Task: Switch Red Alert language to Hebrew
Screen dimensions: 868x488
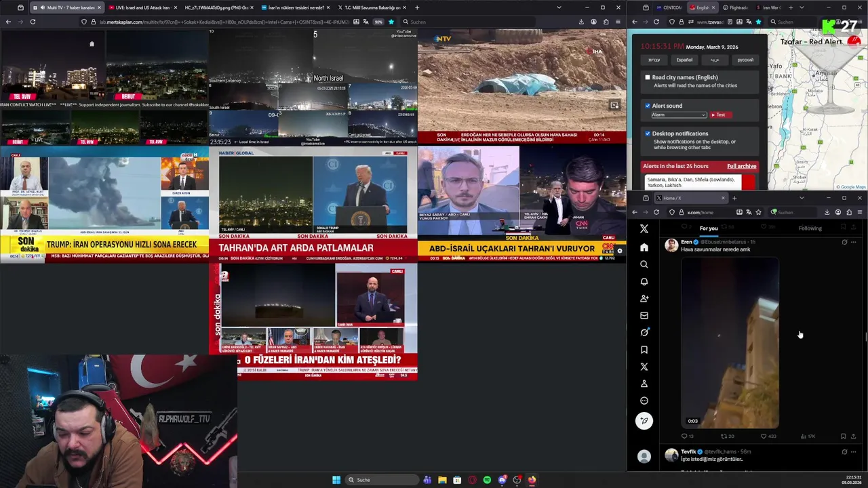Action: coord(654,60)
